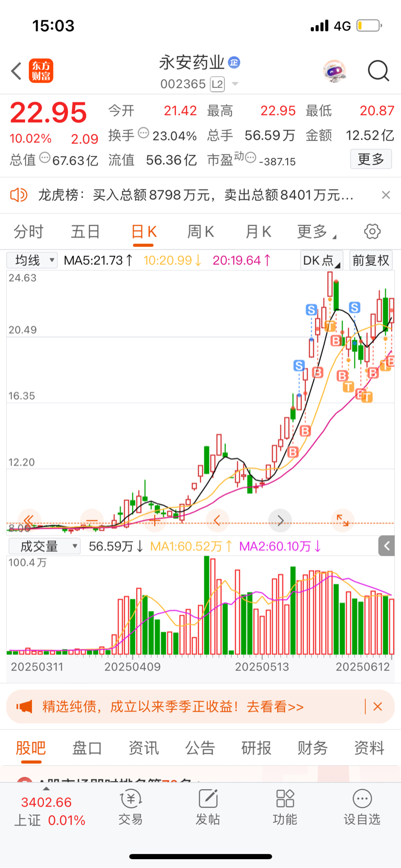Image resolution: width=401 pixels, height=868 pixels.
Task: Tap the 总值 info circle icon
Action: tap(45, 158)
